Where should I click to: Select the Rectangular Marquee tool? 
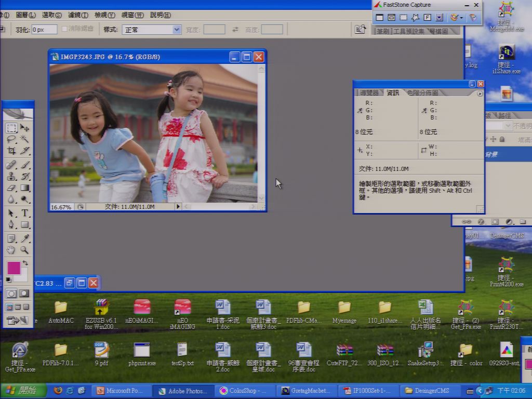click(11, 128)
